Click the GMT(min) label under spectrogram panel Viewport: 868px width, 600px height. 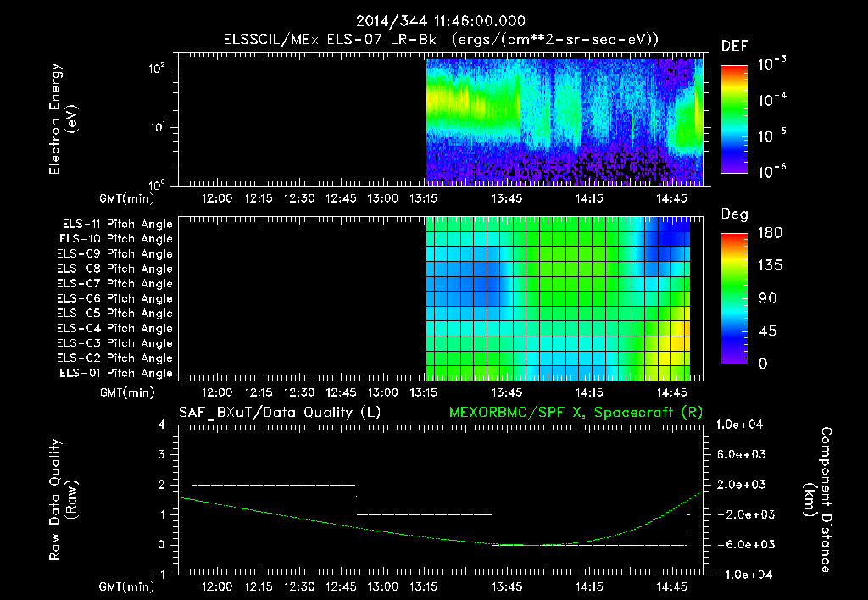coord(127,198)
